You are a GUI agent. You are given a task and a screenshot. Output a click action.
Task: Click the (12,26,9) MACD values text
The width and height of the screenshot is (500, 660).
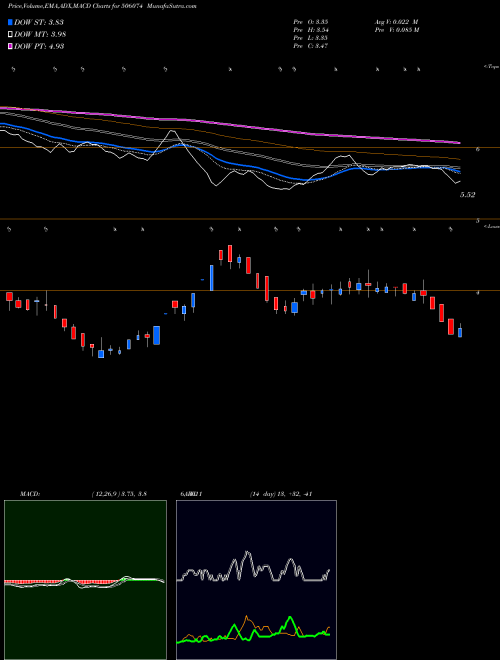[x=119, y=494]
